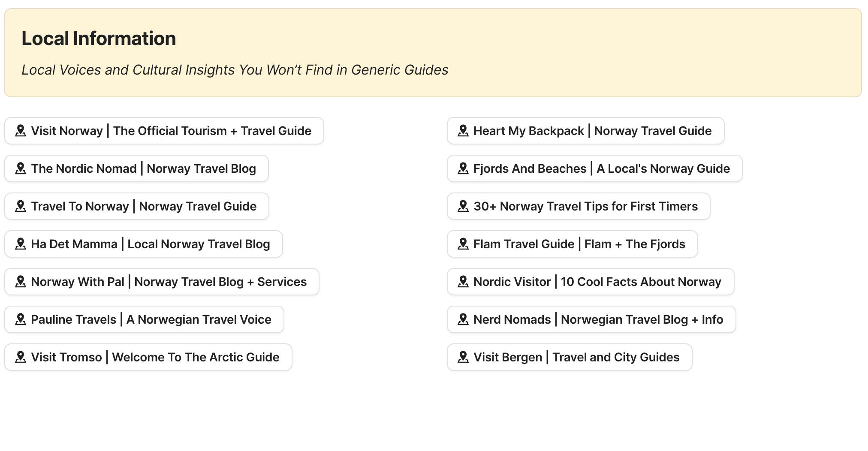Click the location icon next to Heart My Backpack

click(x=463, y=131)
